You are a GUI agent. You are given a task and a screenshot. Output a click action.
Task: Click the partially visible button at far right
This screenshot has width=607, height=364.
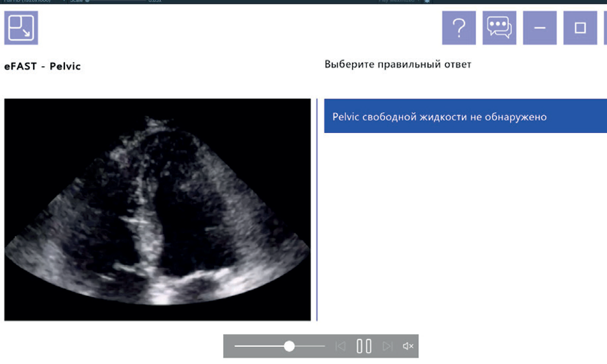coord(606,27)
